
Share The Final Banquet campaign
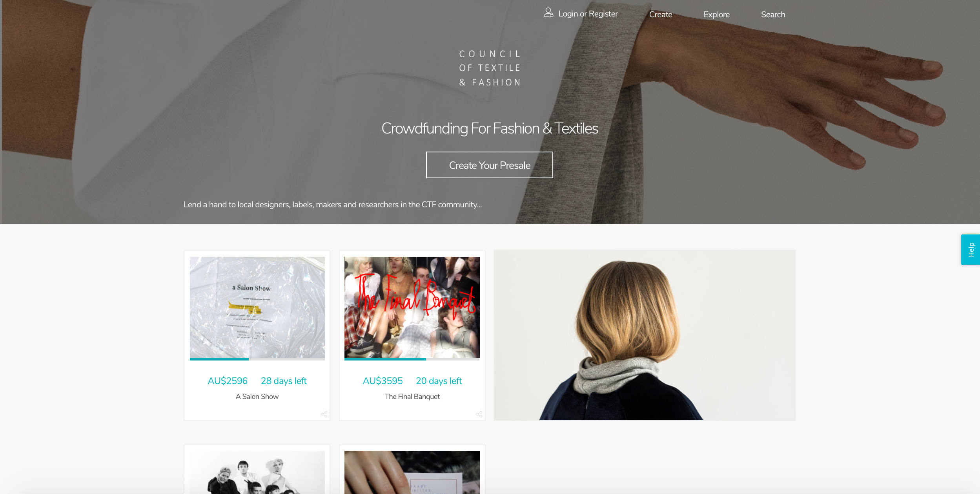coord(479,414)
